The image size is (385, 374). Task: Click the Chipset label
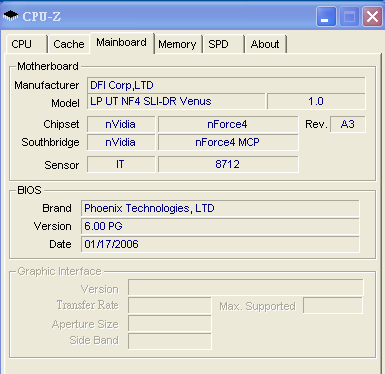pyautogui.click(x=61, y=124)
